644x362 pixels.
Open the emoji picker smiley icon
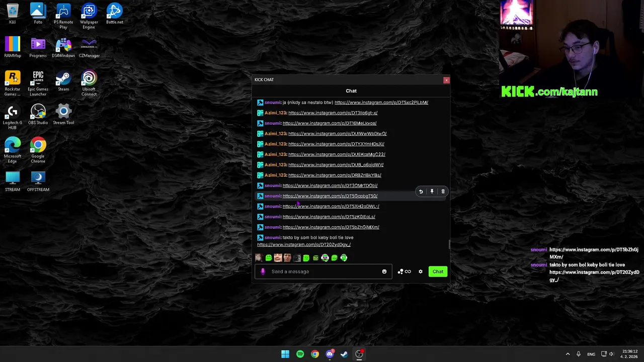tap(384, 271)
